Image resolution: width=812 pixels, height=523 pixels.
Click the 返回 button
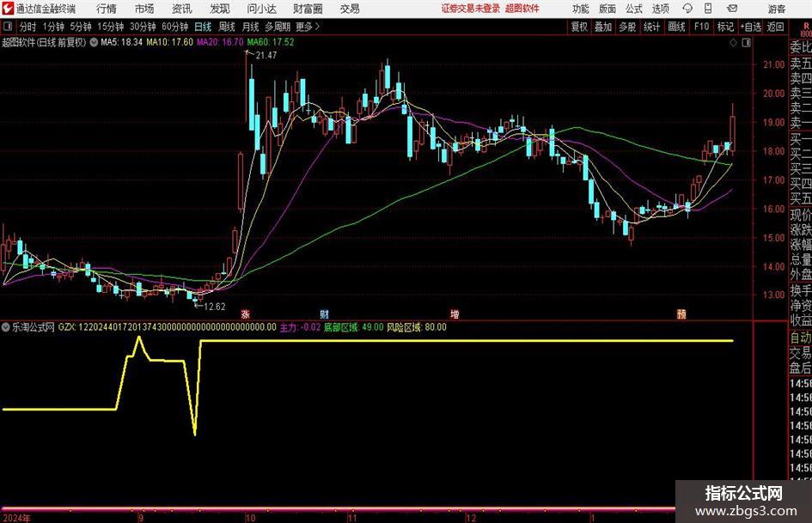(775, 27)
